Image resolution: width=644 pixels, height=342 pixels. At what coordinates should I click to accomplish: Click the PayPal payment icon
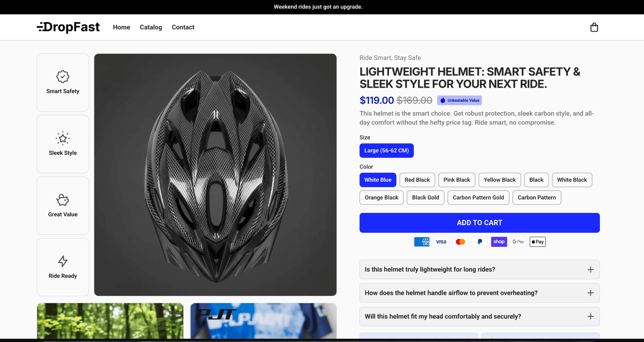(x=480, y=242)
